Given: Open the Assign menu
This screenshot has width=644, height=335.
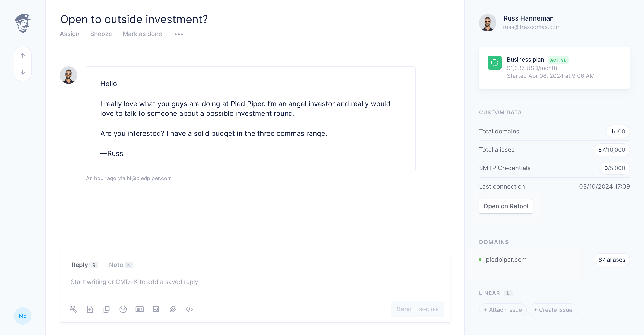Looking at the screenshot, I should click(x=69, y=34).
